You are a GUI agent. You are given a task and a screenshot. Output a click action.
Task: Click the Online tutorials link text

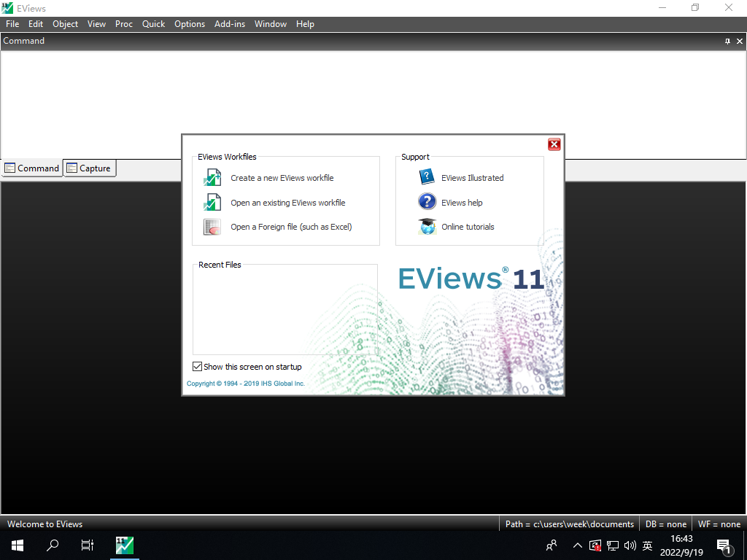coord(468,227)
